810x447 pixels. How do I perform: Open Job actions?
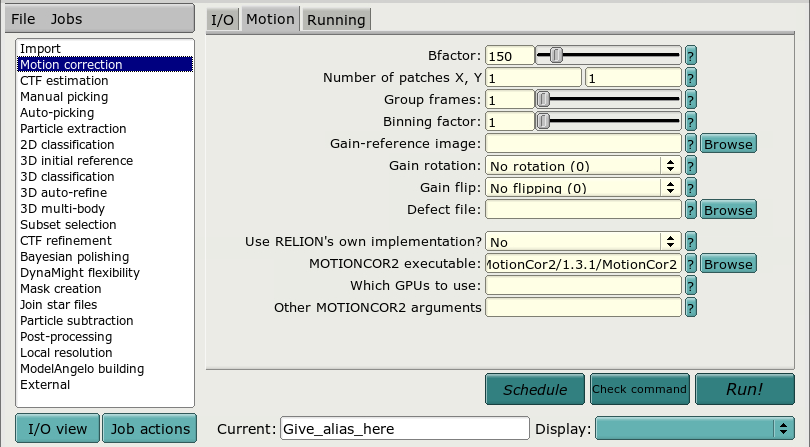(x=150, y=428)
